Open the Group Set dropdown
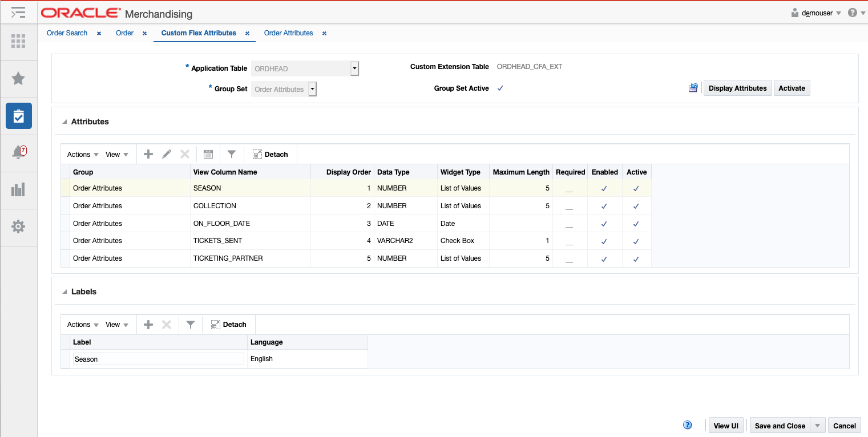This screenshot has width=868, height=437. 312,89
